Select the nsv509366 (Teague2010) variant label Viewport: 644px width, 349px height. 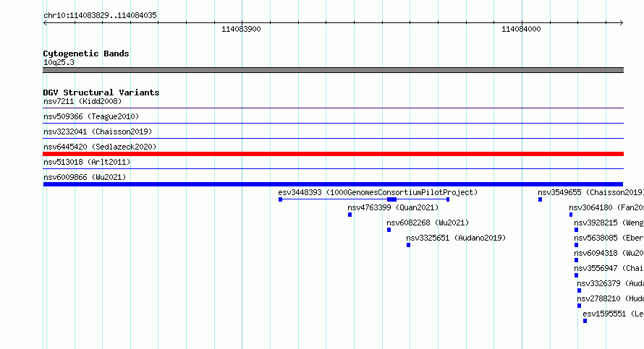tap(91, 116)
